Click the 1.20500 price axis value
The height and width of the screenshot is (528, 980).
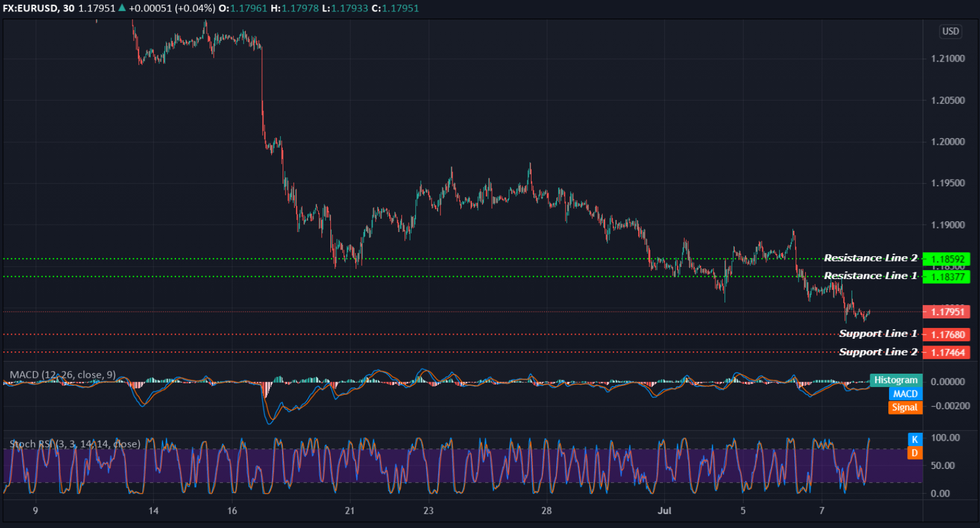[948, 101]
